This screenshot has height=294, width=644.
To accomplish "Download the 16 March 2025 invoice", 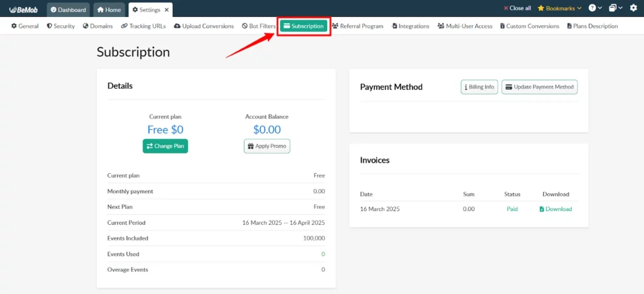I will click(556, 209).
